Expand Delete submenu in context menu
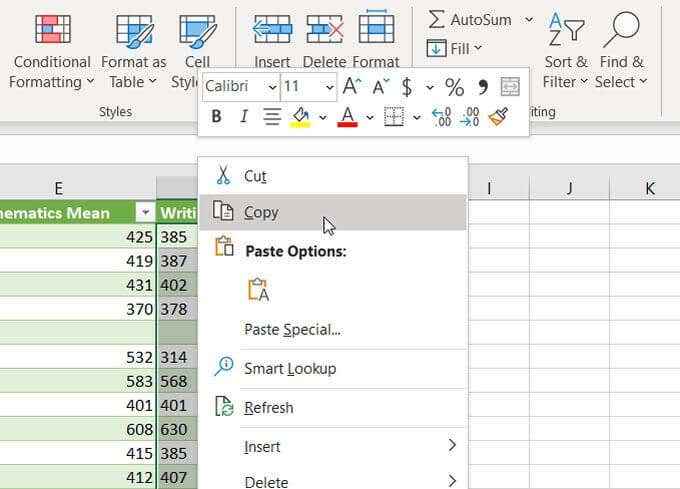Screen dimensions: 680x489 tap(333, 480)
